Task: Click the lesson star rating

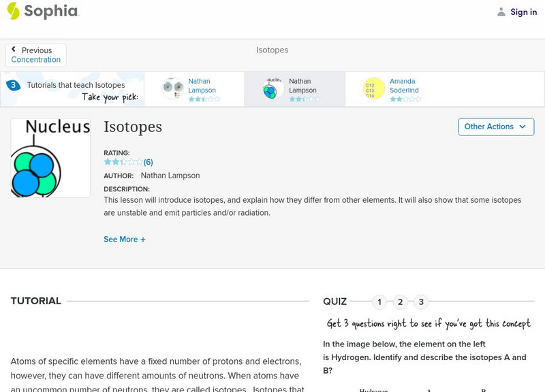Action: (123, 162)
